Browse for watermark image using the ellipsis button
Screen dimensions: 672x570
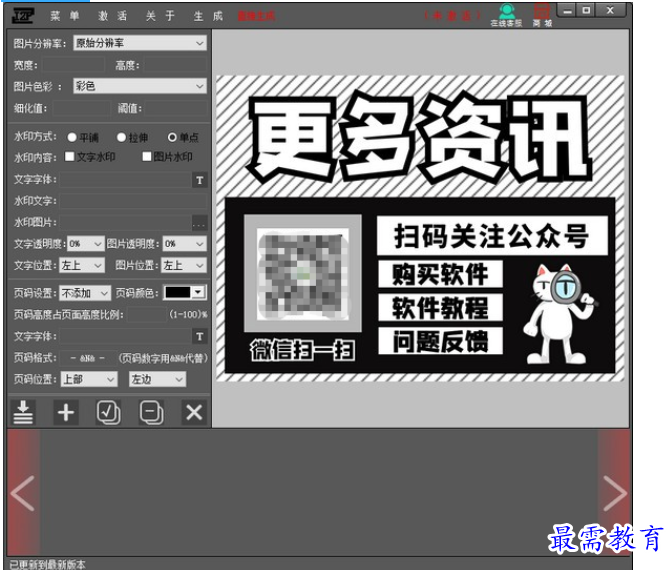(200, 223)
